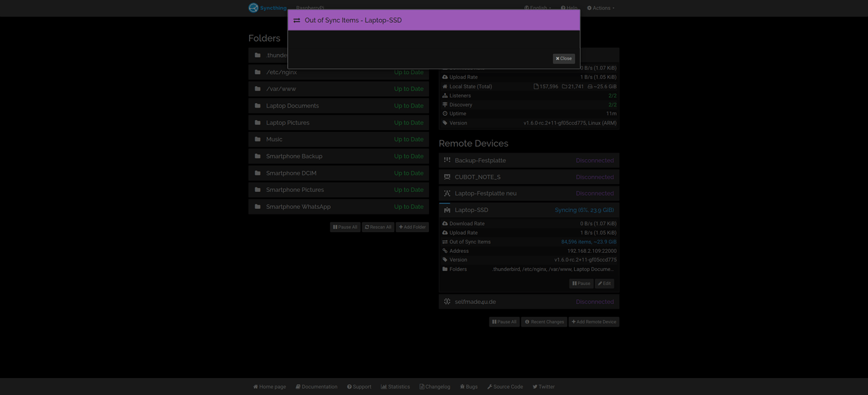
Task: Open the Source Code footer link
Action: (x=505, y=387)
